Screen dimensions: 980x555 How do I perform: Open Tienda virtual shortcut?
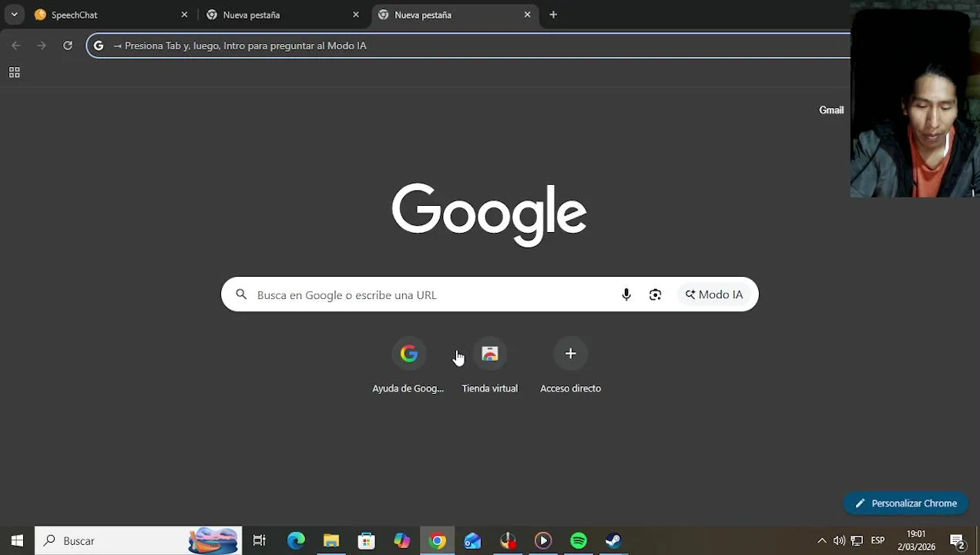(x=490, y=365)
